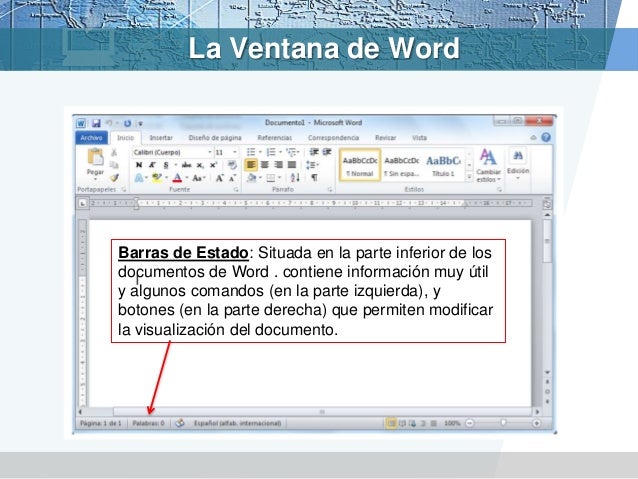Open the Correspondencia tab
The image size is (638, 479).
pyautogui.click(x=334, y=138)
